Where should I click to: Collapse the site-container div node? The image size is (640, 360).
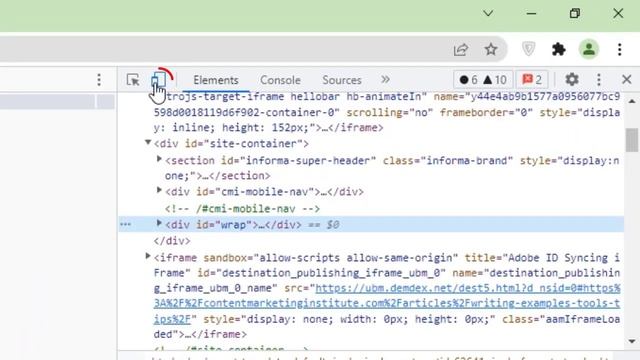(x=148, y=142)
